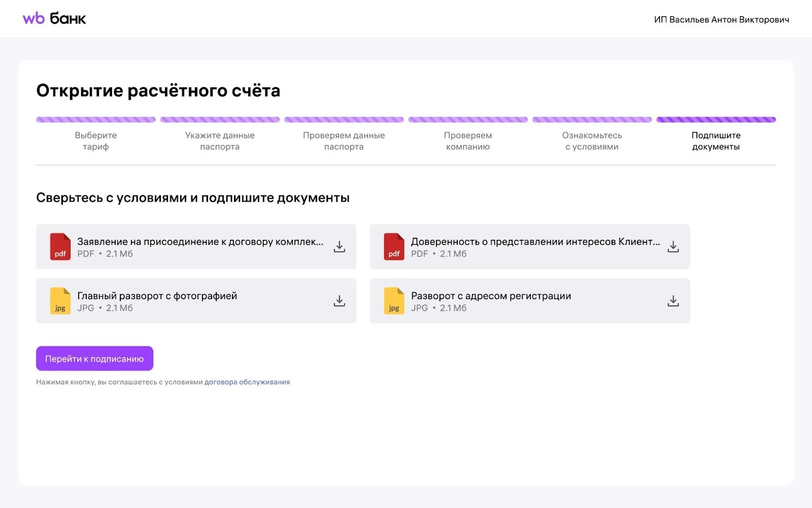Click yellow JPG icon of Главный разворот
812x508 pixels.
pyautogui.click(x=60, y=301)
